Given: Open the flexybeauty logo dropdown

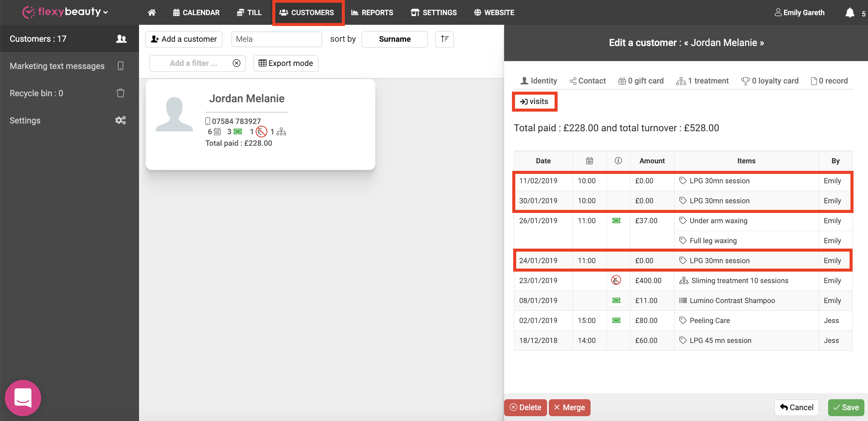Looking at the screenshot, I should (65, 12).
